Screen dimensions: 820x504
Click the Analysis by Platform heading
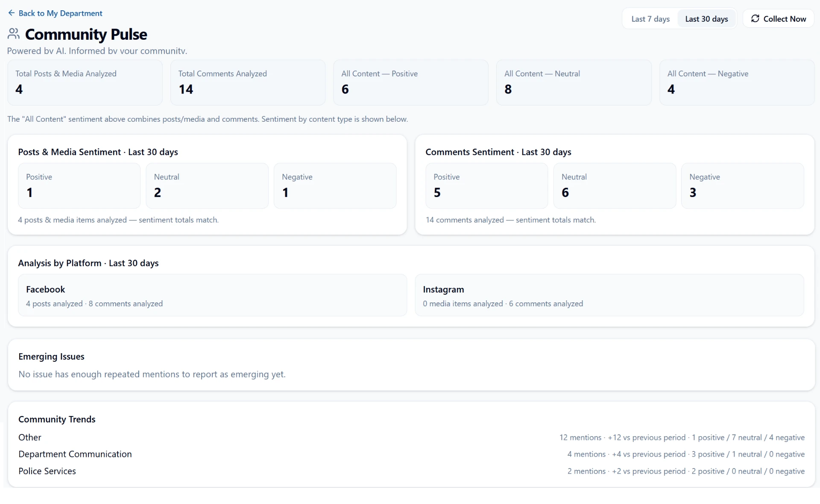point(88,263)
